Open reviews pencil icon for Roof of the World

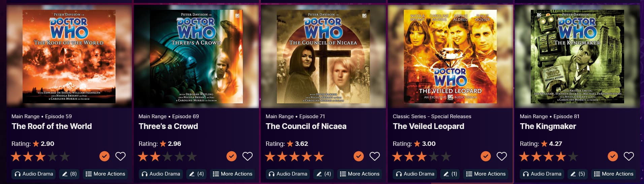69,174
